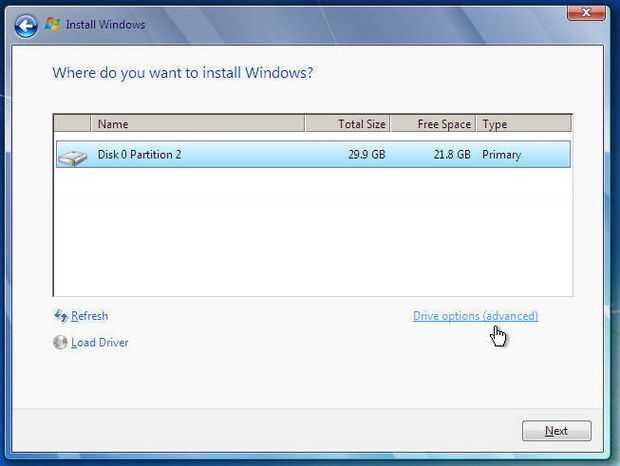Open Drive options (advanced) link
The height and width of the screenshot is (466, 620).
click(475, 316)
